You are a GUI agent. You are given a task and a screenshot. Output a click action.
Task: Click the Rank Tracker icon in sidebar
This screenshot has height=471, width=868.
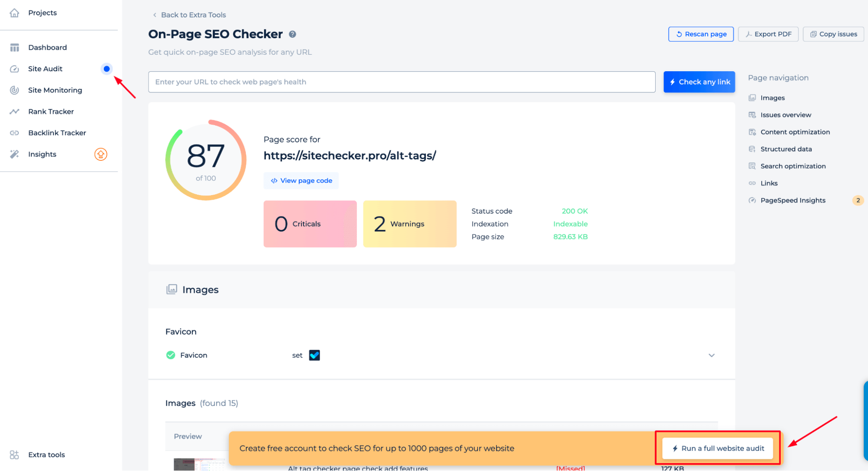coord(15,111)
